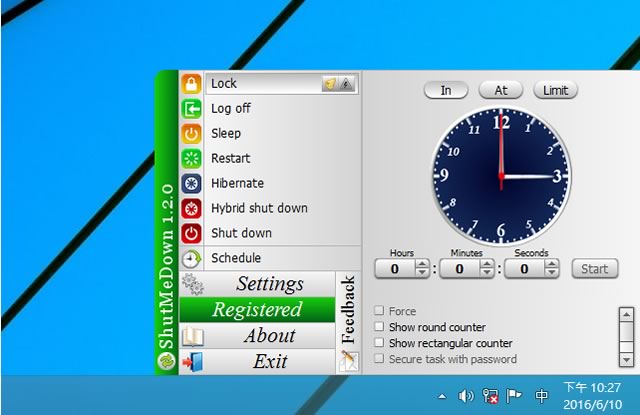640x415 pixels.
Task: Select the orange Sleep power icon
Action: [191, 133]
